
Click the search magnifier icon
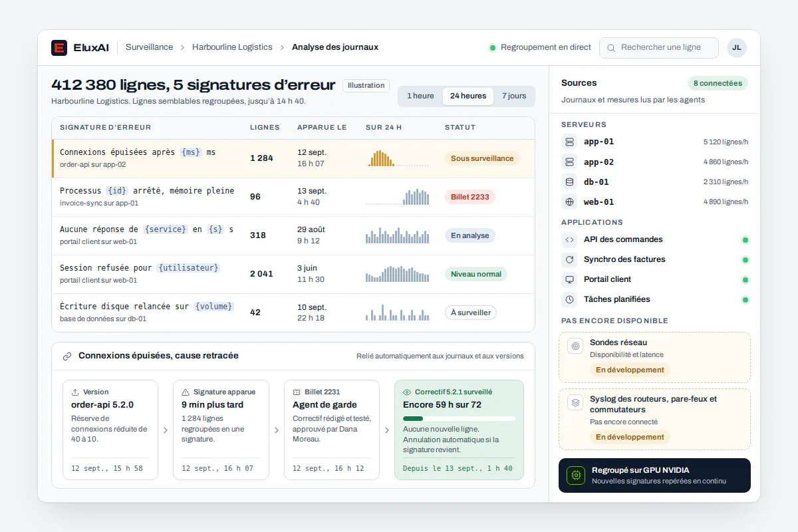click(610, 48)
